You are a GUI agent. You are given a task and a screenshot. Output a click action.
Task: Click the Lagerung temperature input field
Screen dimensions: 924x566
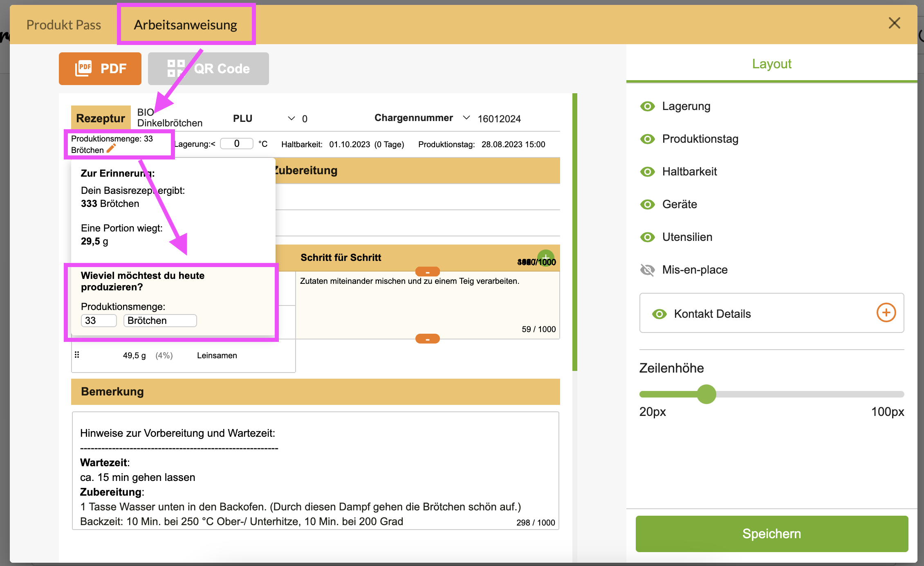(237, 144)
